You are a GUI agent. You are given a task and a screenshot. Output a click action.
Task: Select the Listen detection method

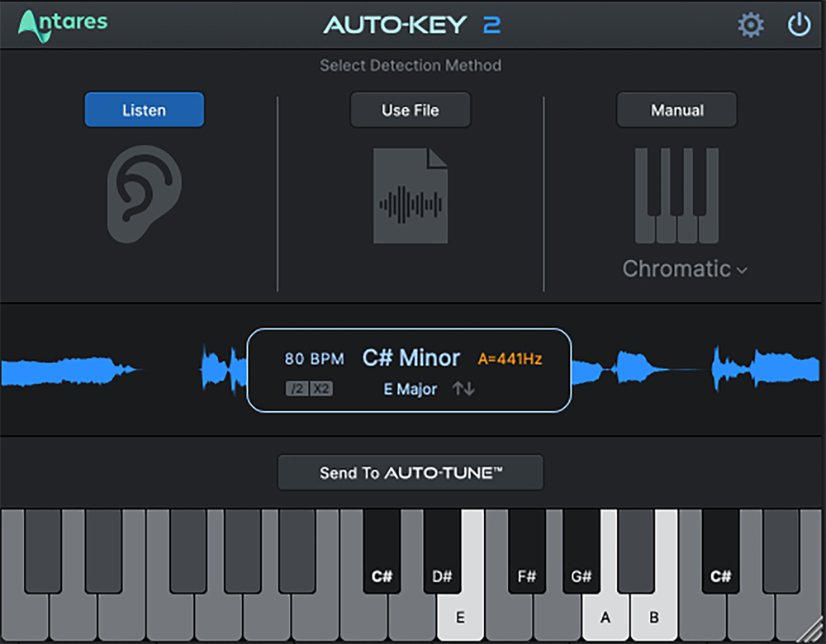pyautogui.click(x=144, y=110)
